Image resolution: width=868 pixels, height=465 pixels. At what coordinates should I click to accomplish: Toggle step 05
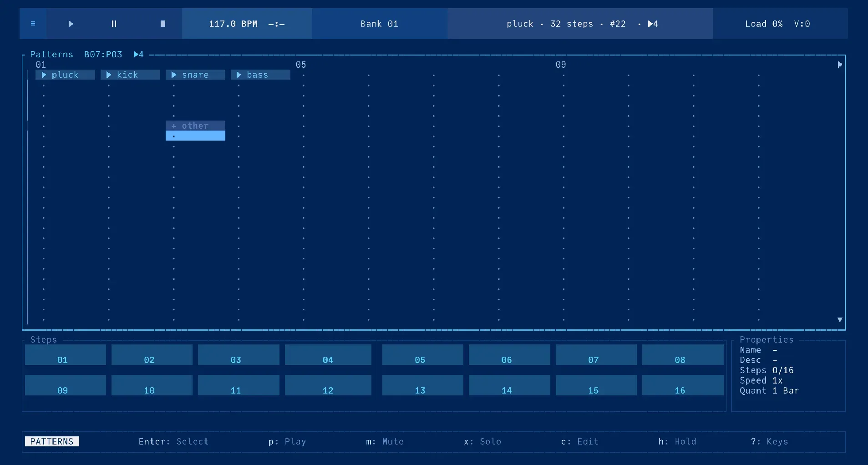[x=423, y=354]
